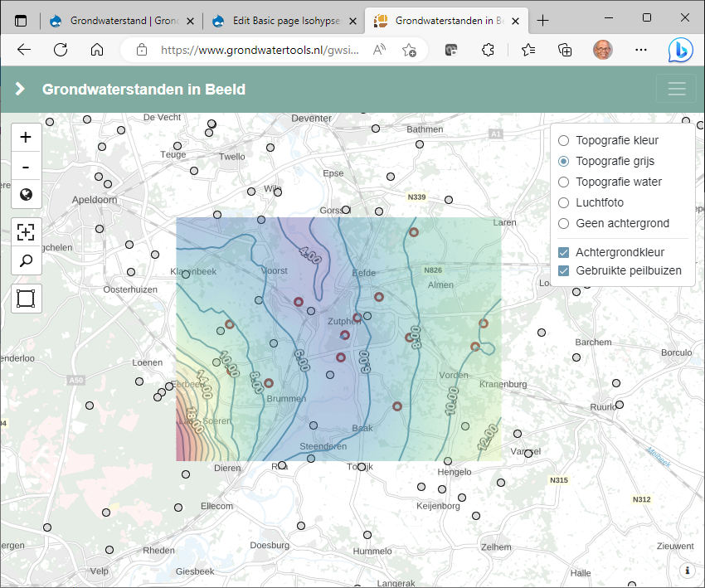Choose Geen achtergrond option
Image resolution: width=705 pixels, height=588 pixels.
click(563, 223)
